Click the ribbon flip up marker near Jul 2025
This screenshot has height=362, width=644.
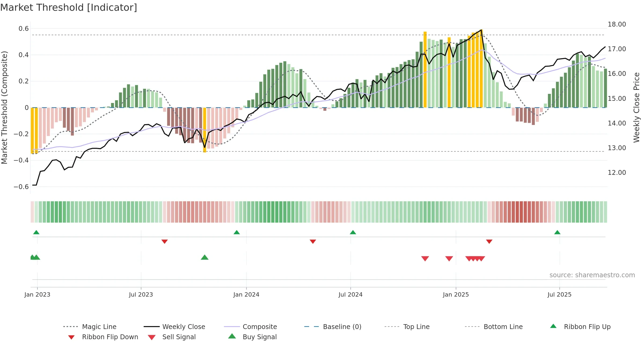[557, 232]
